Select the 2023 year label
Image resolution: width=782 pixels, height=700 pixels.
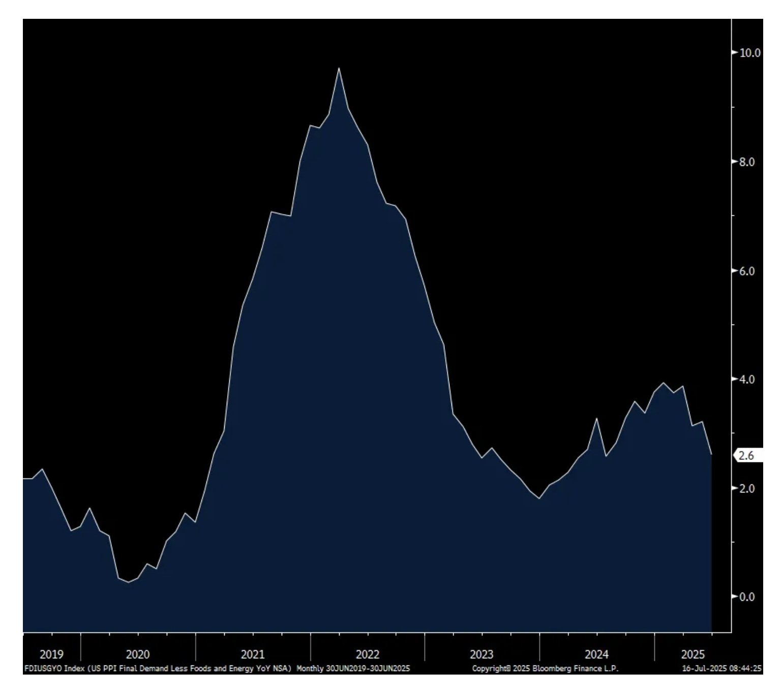click(x=482, y=654)
